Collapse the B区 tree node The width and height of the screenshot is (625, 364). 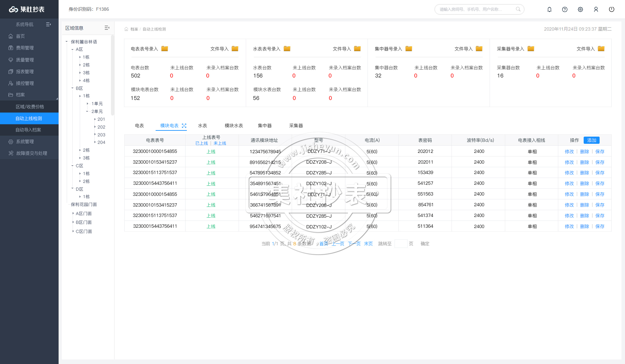coord(72,88)
